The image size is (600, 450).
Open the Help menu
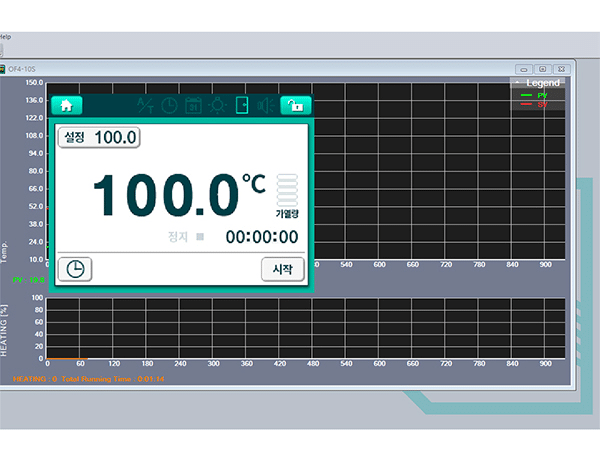[x=5, y=36]
